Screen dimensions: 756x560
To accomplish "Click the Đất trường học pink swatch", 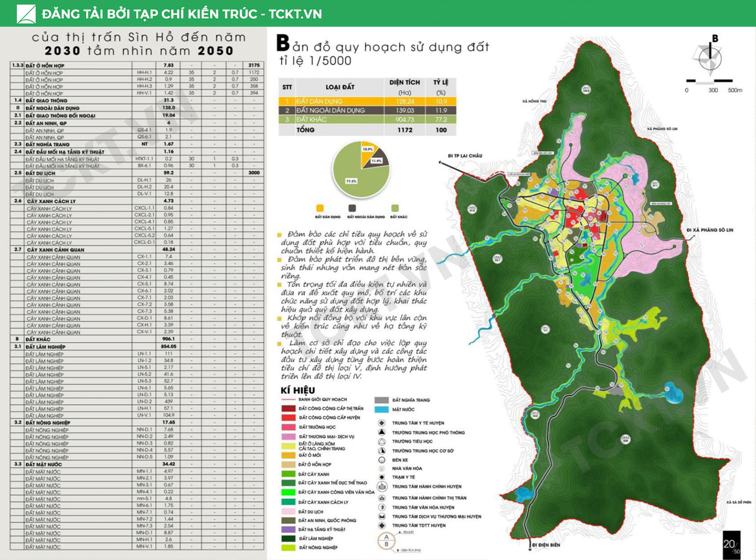I will point(288,427).
